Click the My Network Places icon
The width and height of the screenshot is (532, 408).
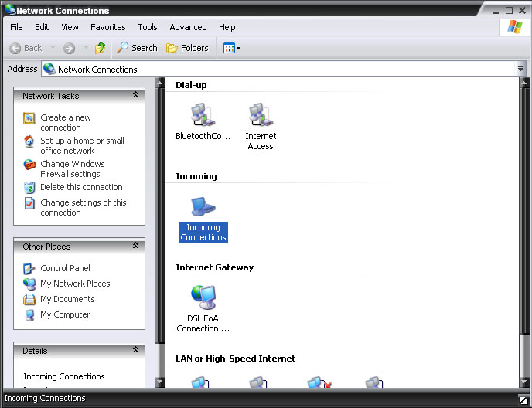pyautogui.click(x=29, y=284)
